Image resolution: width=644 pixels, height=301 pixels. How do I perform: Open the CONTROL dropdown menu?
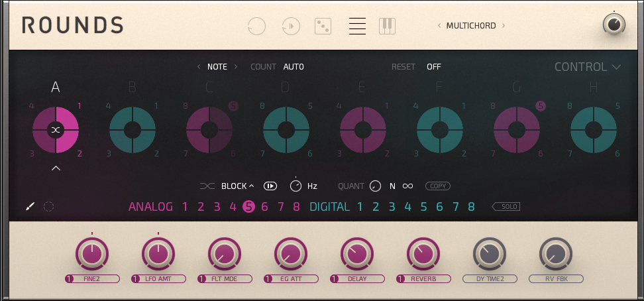(587, 66)
